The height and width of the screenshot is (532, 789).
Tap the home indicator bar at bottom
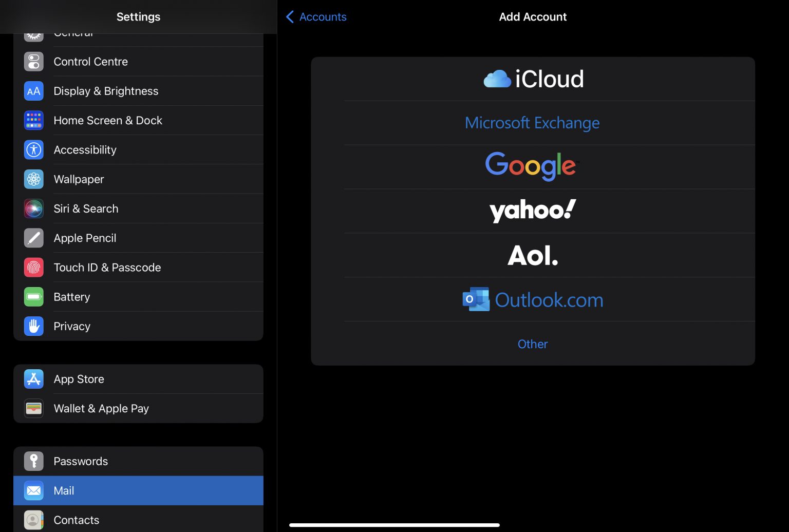pos(394,525)
